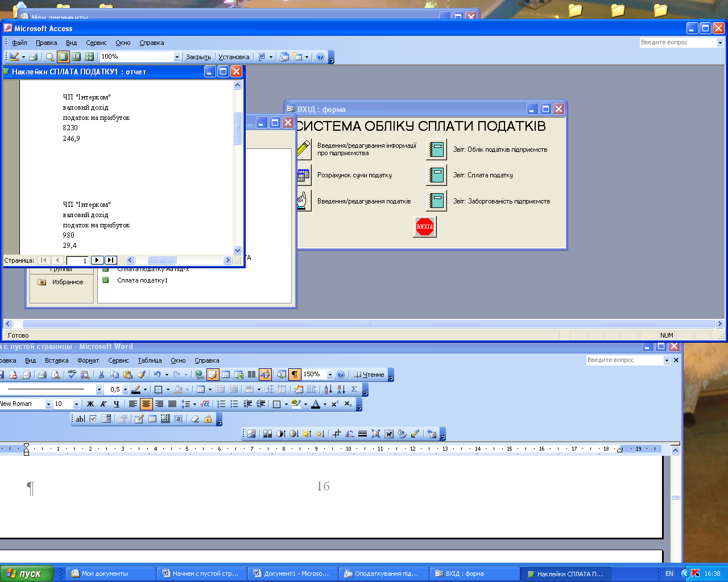Open Сервис menu in Access
Image resolution: width=728 pixels, height=582 pixels.
(x=96, y=43)
